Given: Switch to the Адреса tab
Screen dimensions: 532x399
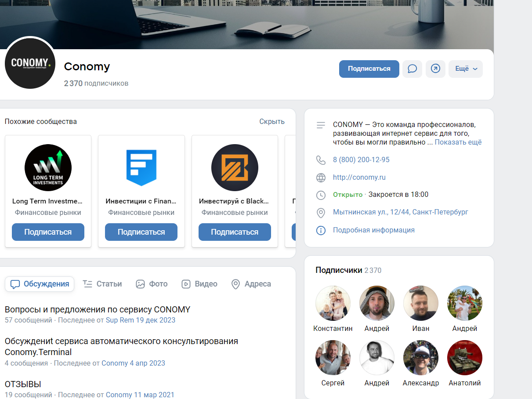Looking at the screenshot, I should click(x=251, y=284).
